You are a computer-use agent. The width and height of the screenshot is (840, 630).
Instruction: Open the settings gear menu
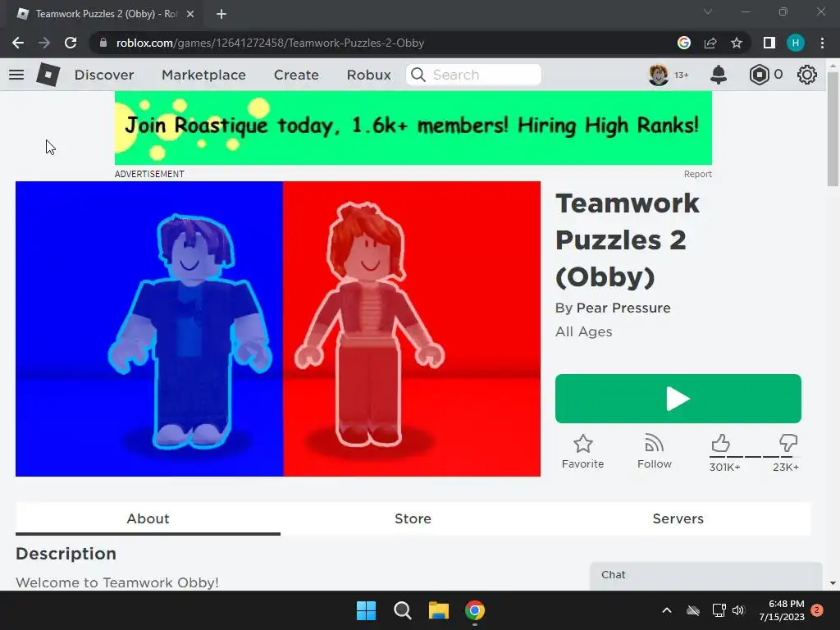click(x=807, y=75)
